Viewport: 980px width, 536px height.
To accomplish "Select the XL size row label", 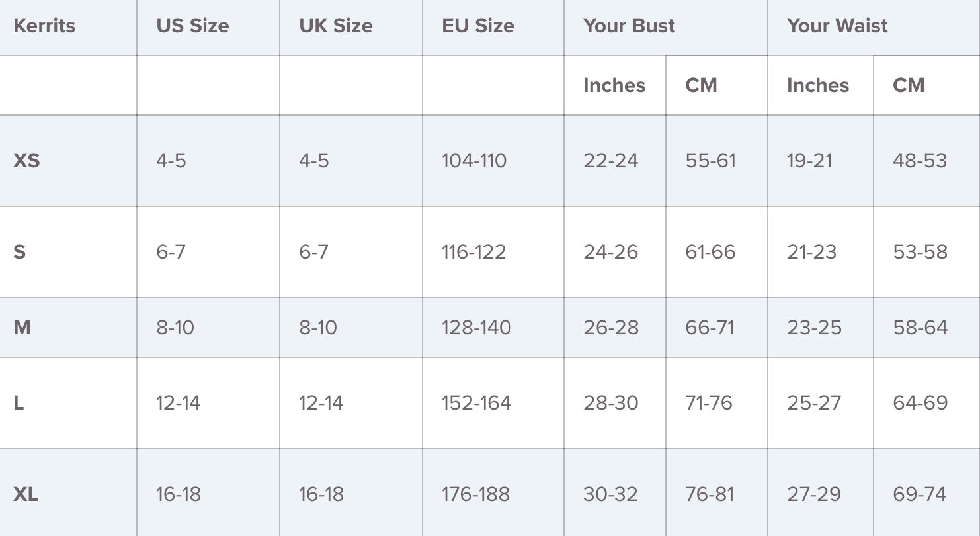I will [25, 494].
